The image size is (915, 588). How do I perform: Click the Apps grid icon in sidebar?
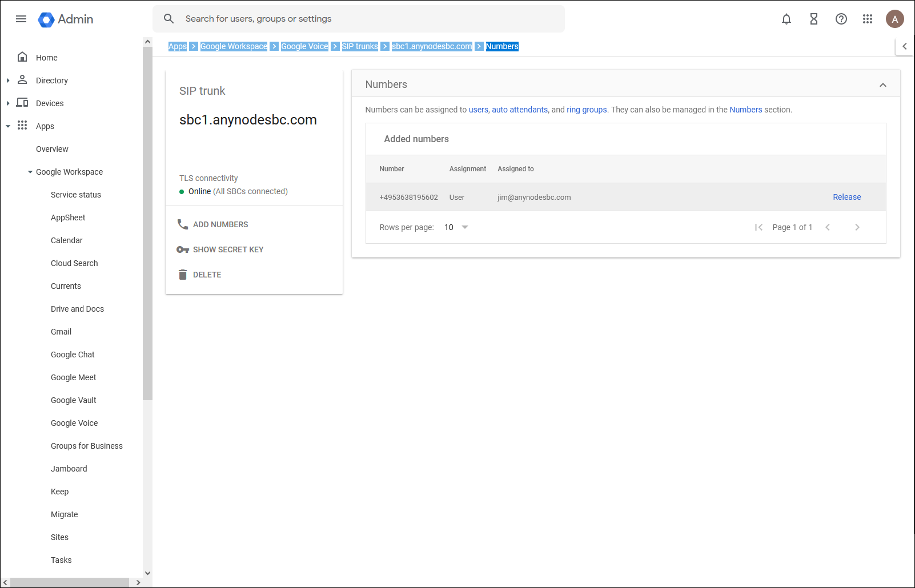tap(22, 125)
